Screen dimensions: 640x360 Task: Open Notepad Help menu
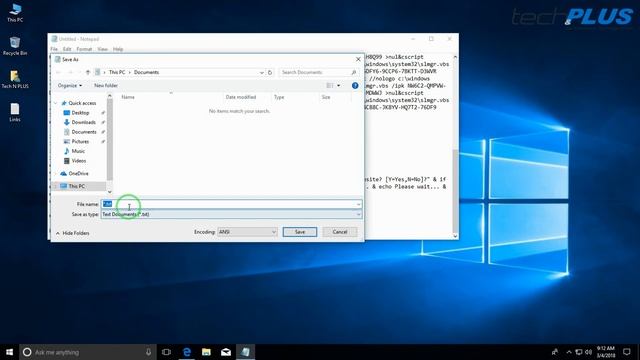118,49
